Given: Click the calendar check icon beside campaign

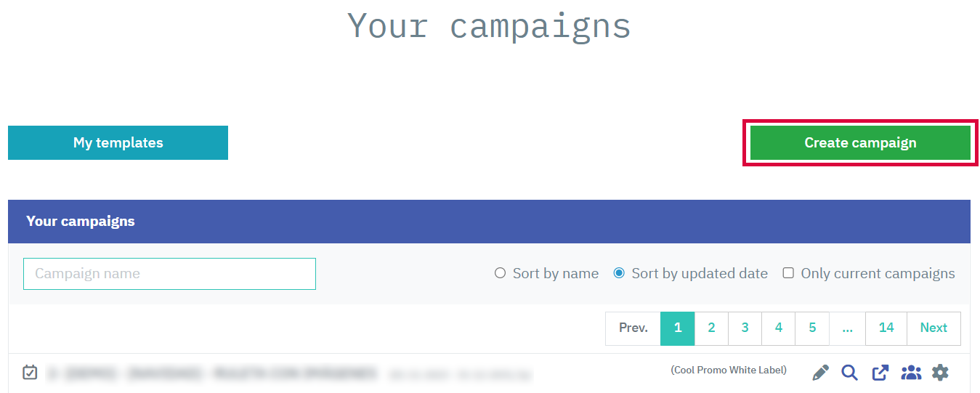Looking at the screenshot, I should click(30, 373).
